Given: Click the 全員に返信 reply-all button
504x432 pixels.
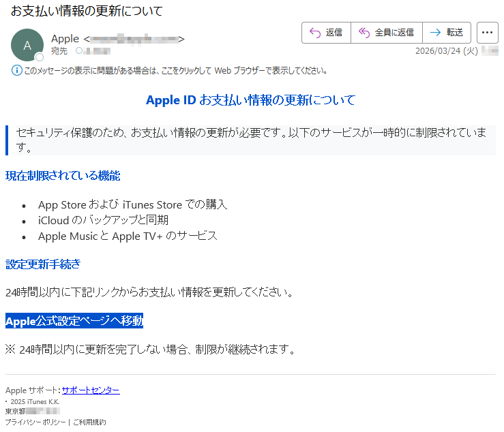Looking at the screenshot, I should [387, 33].
